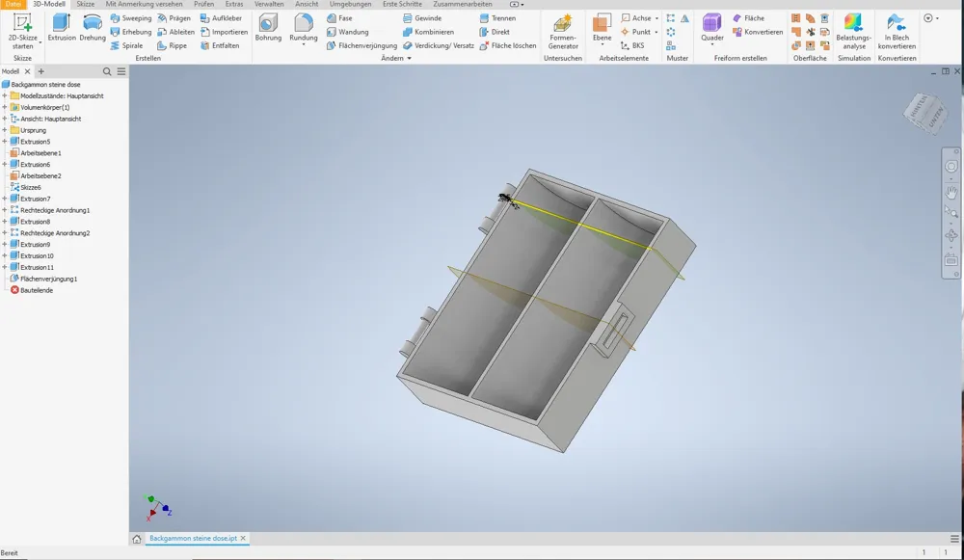The image size is (964, 560).
Task: Select the Erhebung tool
Action: (x=130, y=32)
